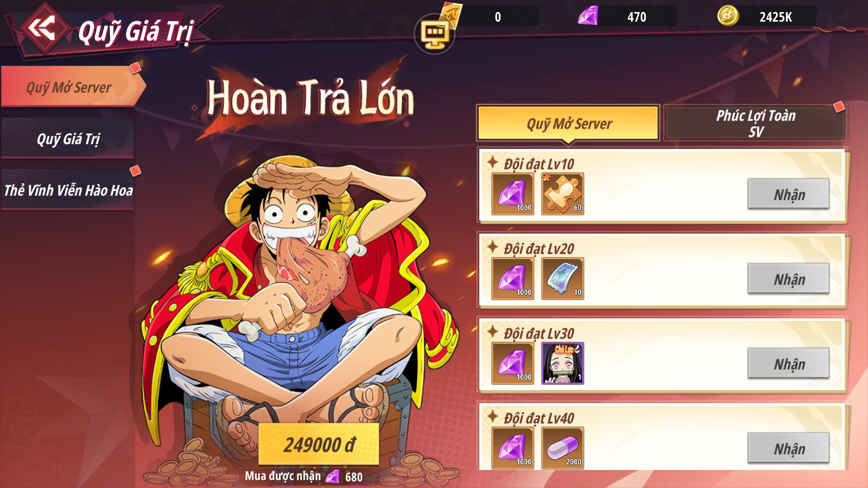Open Thẻ Vĩnh Viễn Hào Hoa sidebar tab

point(68,190)
